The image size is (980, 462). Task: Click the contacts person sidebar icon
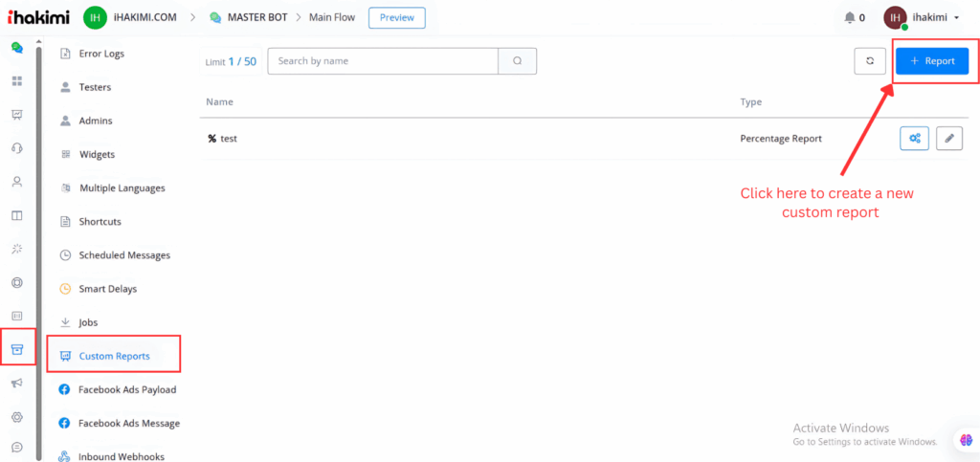coord(16,182)
